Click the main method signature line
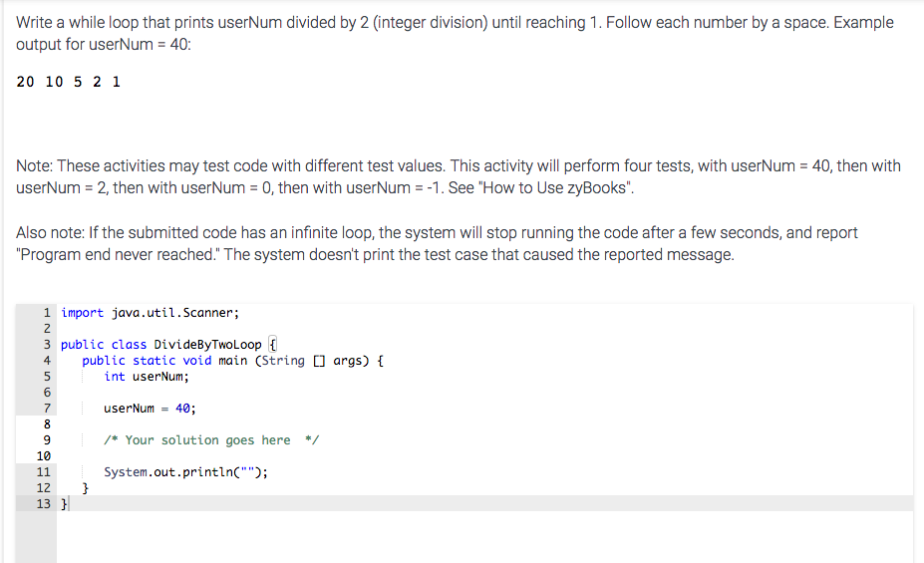This screenshot has height=563, width=924. tap(233, 361)
